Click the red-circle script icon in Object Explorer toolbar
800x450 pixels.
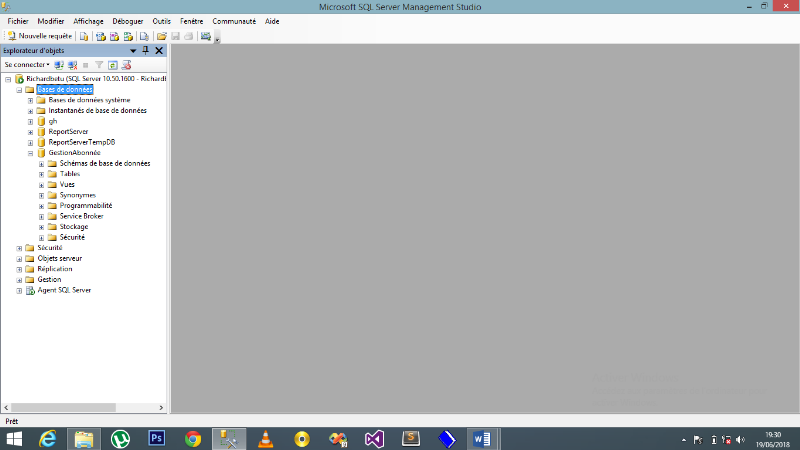pos(126,65)
